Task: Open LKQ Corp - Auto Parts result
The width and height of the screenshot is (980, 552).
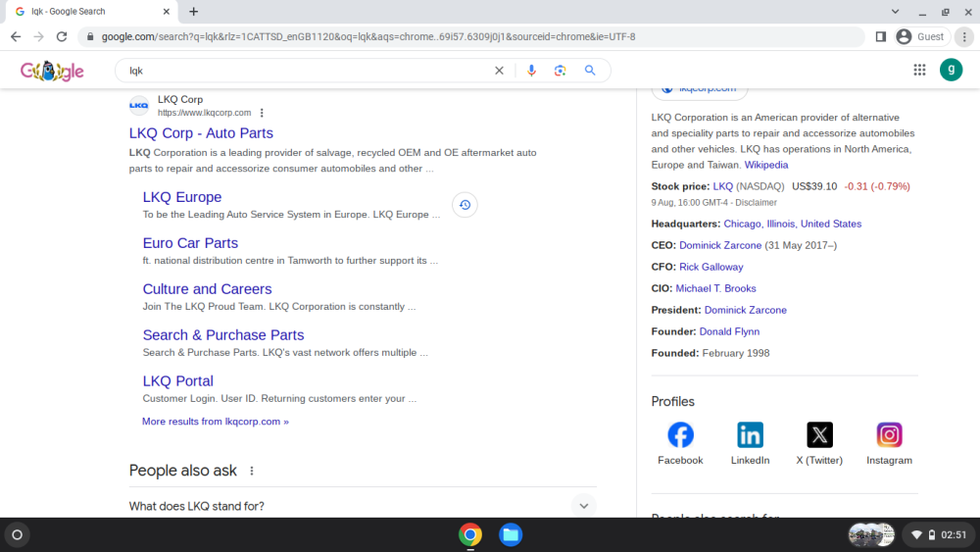Action: pos(201,133)
